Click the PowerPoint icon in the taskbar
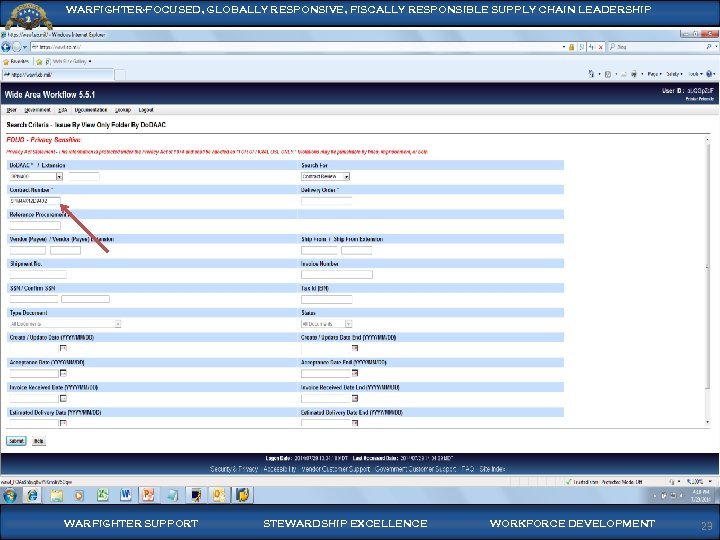720x540 pixels. click(148, 494)
